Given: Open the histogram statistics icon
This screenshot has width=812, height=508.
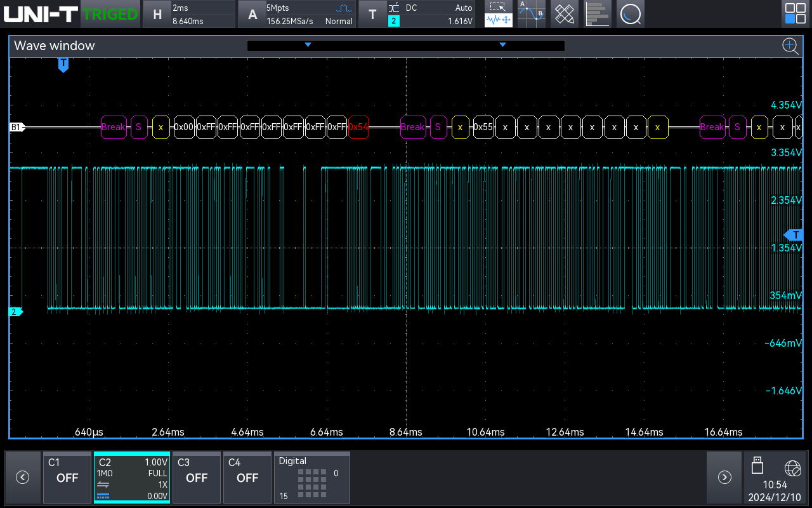Looking at the screenshot, I should pos(597,14).
